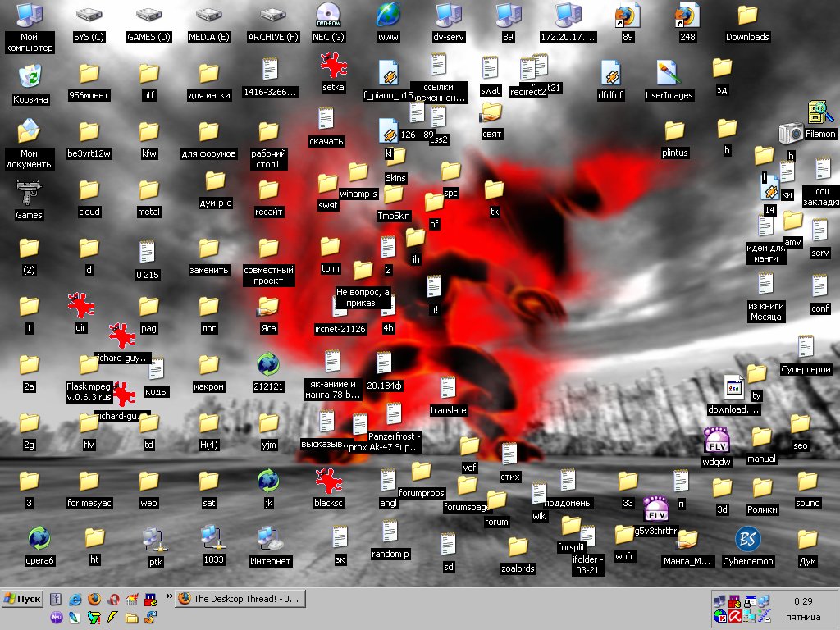Open the Filemon icon

coord(820,121)
